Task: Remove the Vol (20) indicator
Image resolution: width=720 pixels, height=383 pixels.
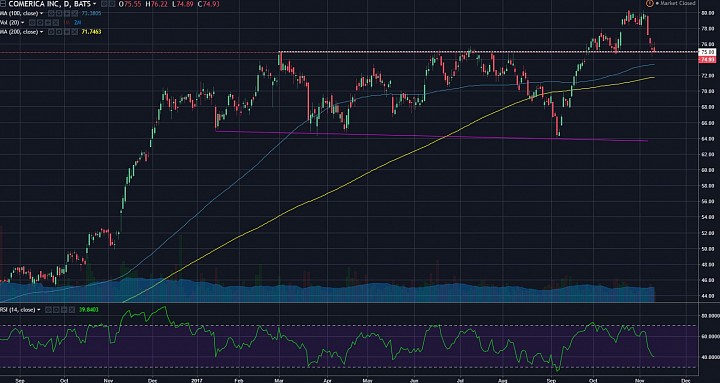Action: coord(56,23)
